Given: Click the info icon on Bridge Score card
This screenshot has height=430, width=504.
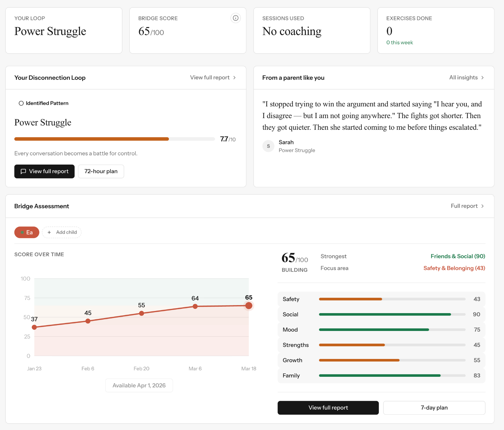Looking at the screenshot, I should 235,18.
